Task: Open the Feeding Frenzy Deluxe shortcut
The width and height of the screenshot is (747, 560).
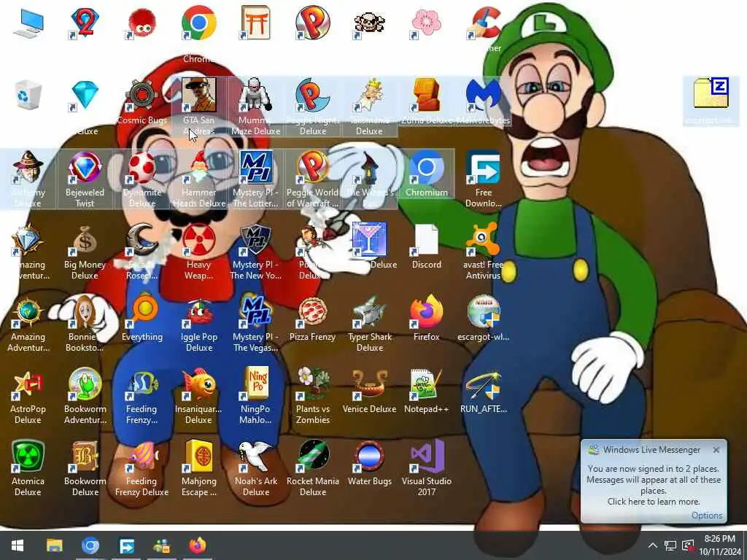Action: pos(142,456)
